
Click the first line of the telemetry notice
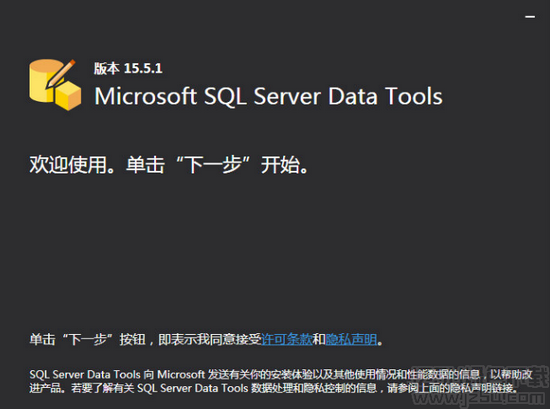[281, 374]
